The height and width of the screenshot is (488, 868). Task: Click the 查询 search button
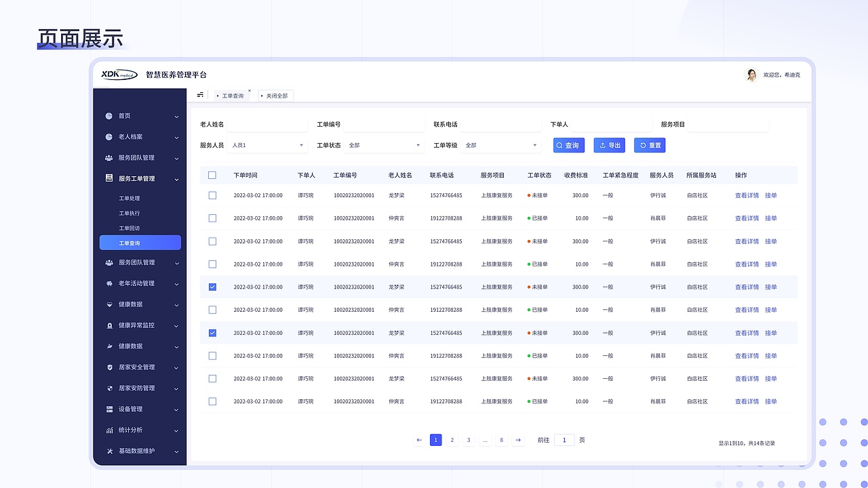coord(568,145)
